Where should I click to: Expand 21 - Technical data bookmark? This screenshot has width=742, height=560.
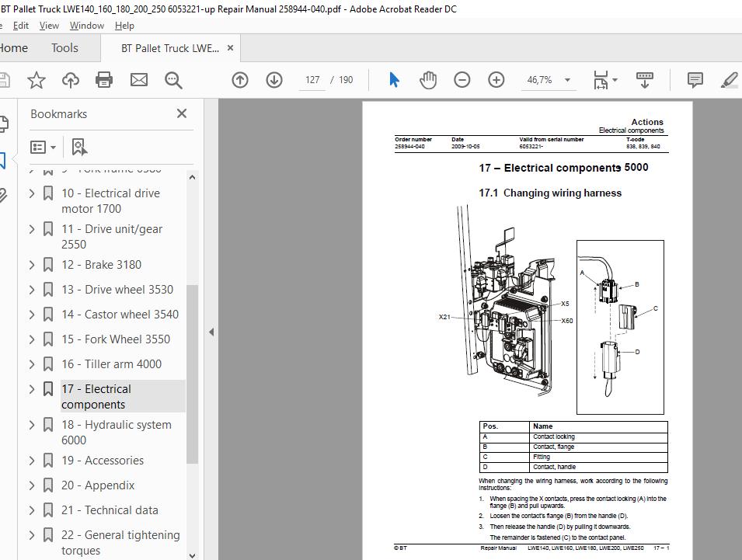coord(32,510)
